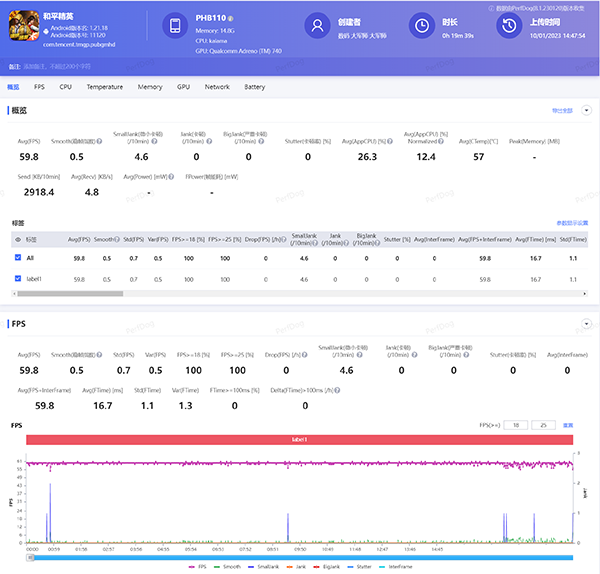The width and height of the screenshot is (600, 574).
Task: Collapse the overview section arrow
Action: (587, 110)
